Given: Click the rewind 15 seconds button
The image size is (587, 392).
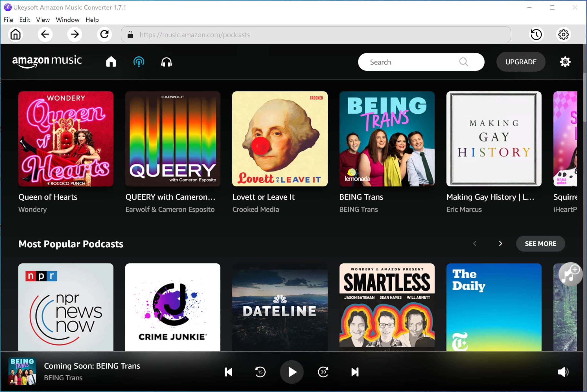Looking at the screenshot, I should 260,372.
